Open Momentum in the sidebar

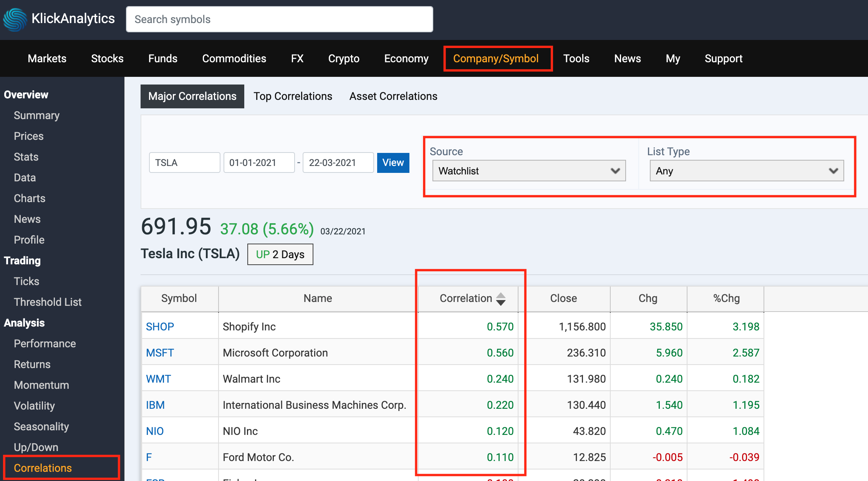point(41,385)
